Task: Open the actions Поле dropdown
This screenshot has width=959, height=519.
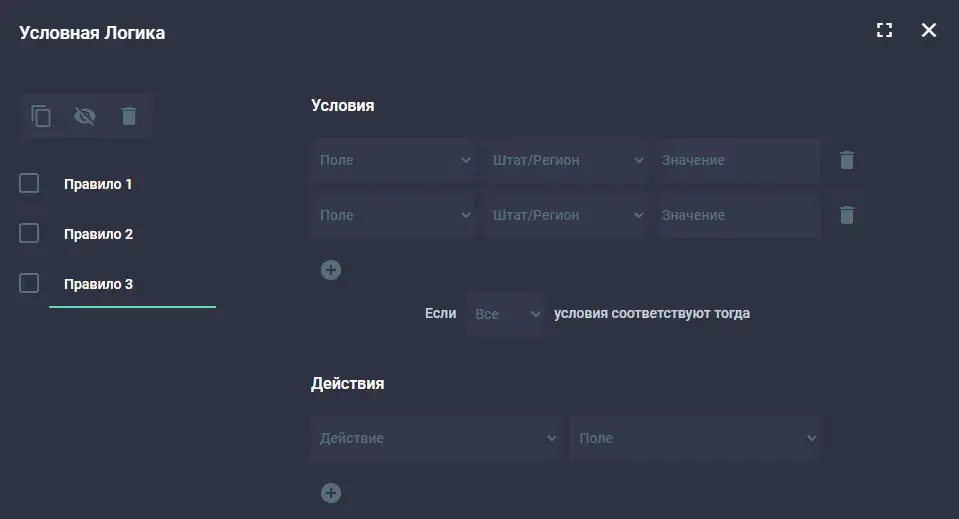Action: 695,438
